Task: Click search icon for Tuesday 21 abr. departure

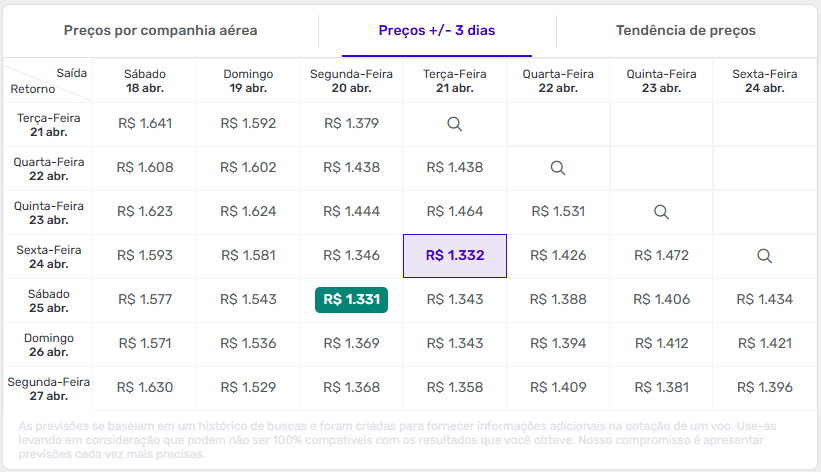Action: click(454, 124)
